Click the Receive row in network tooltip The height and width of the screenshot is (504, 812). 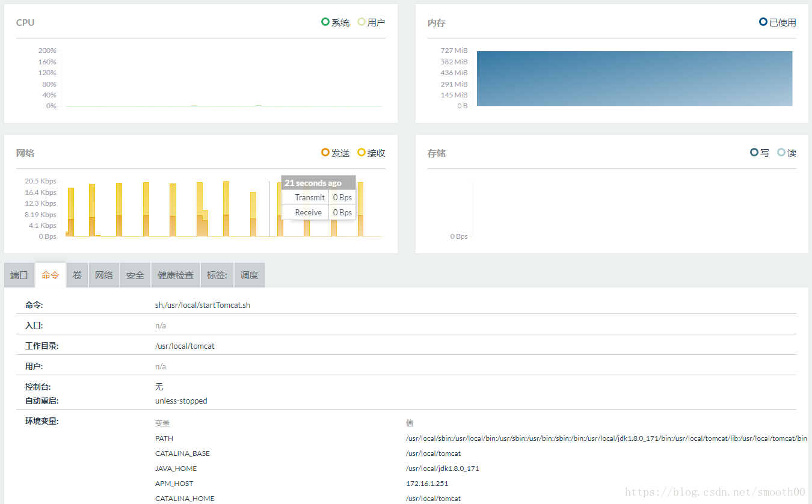tap(319, 212)
